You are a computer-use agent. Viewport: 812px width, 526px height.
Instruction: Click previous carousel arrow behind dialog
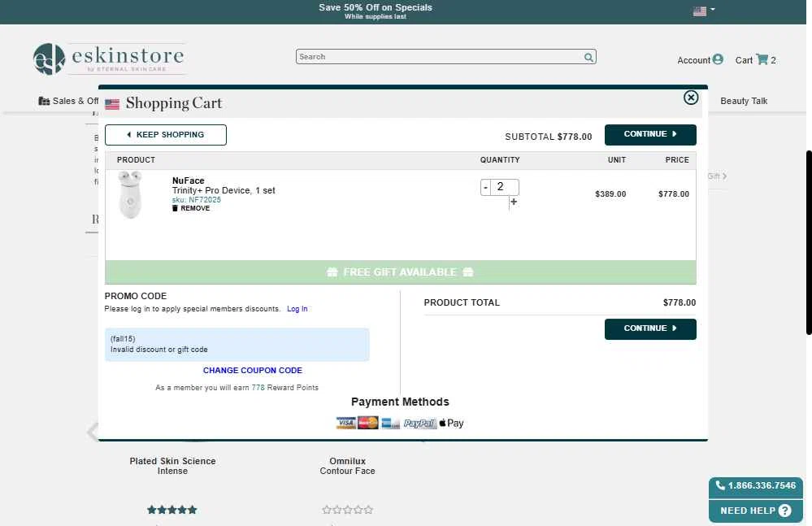pos(92,431)
